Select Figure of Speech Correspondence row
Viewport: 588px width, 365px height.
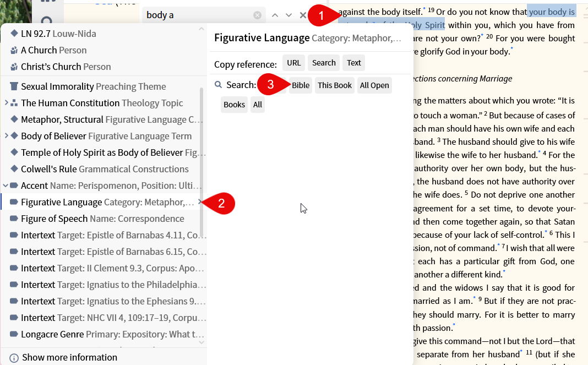coord(104,219)
